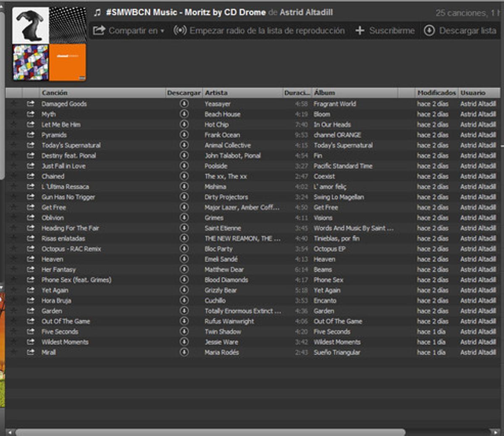Star the song Chained

tap(14, 176)
